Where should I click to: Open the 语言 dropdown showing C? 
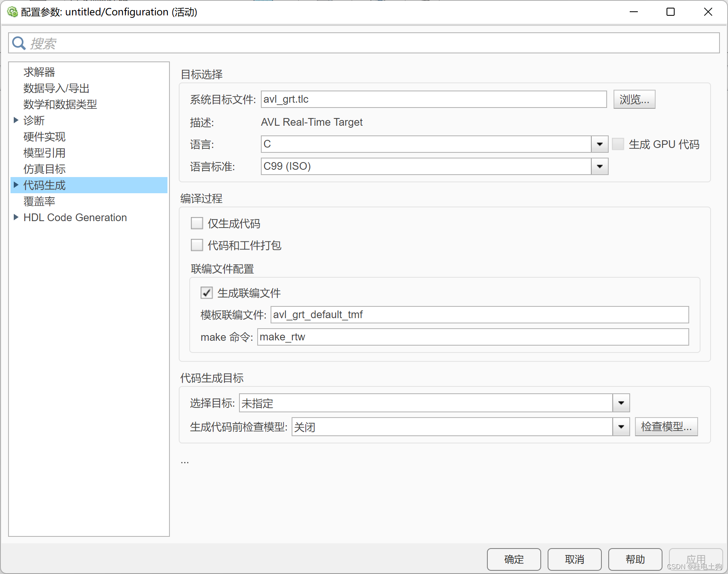tap(600, 144)
